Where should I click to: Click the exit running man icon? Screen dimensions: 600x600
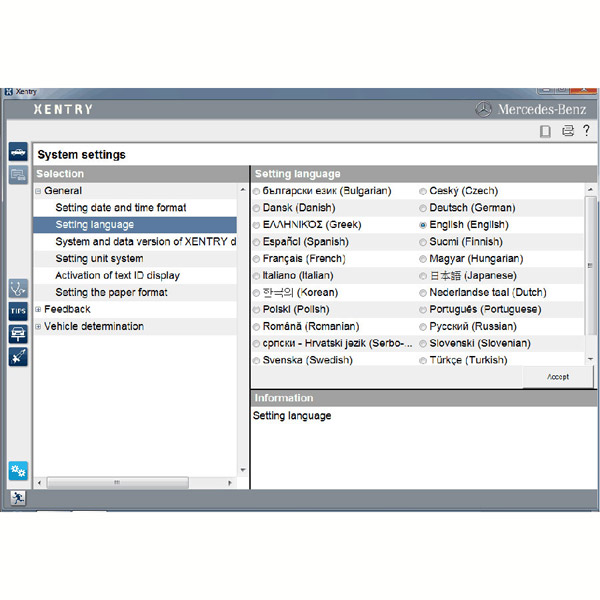(18, 498)
